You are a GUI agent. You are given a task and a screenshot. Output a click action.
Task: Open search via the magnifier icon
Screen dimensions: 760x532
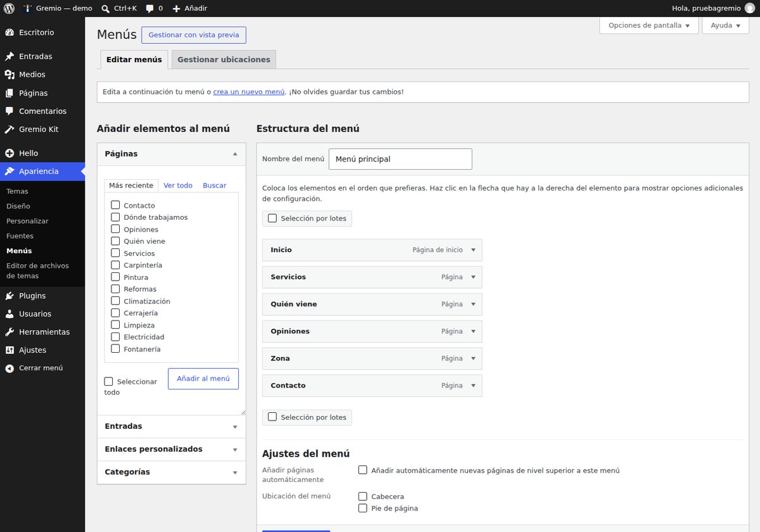[x=106, y=8]
